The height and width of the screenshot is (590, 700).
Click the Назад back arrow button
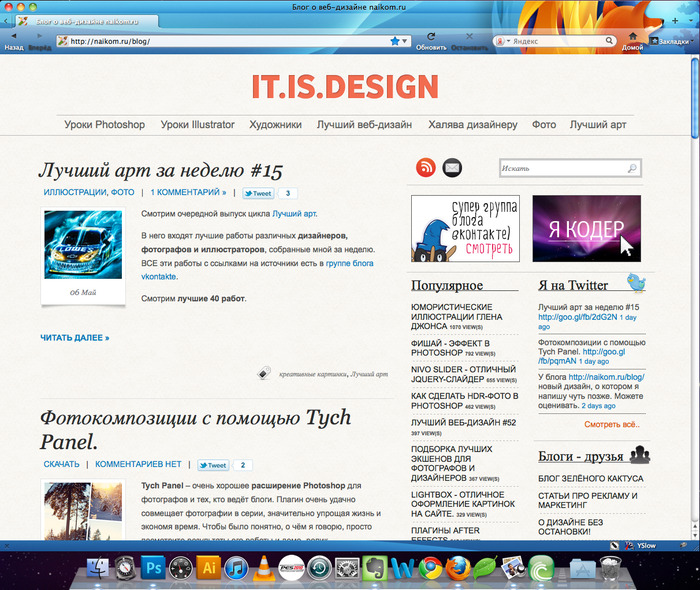[14, 36]
